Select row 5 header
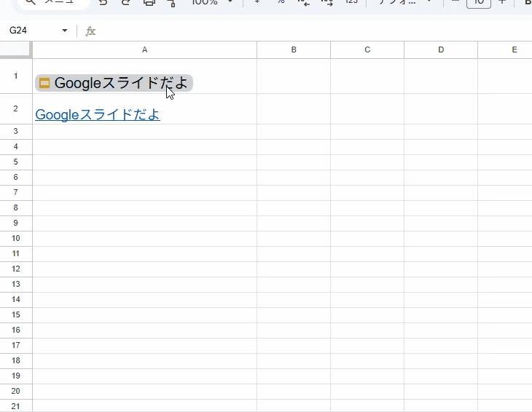532x412 pixels. (x=16, y=162)
